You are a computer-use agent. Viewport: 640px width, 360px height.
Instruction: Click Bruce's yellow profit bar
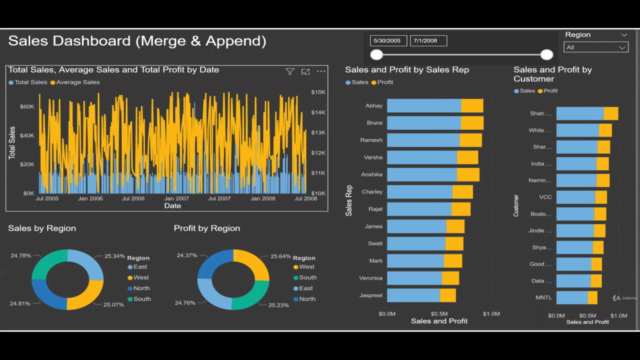pyautogui.click(x=472, y=123)
